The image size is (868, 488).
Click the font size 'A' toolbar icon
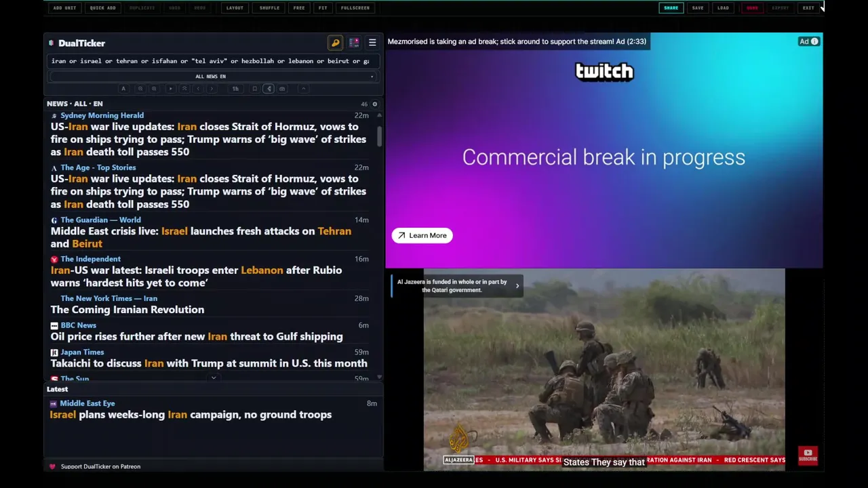click(x=123, y=89)
